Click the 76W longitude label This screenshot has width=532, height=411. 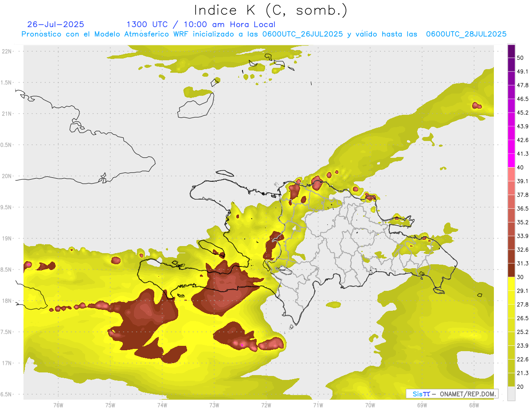[x=58, y=405]
